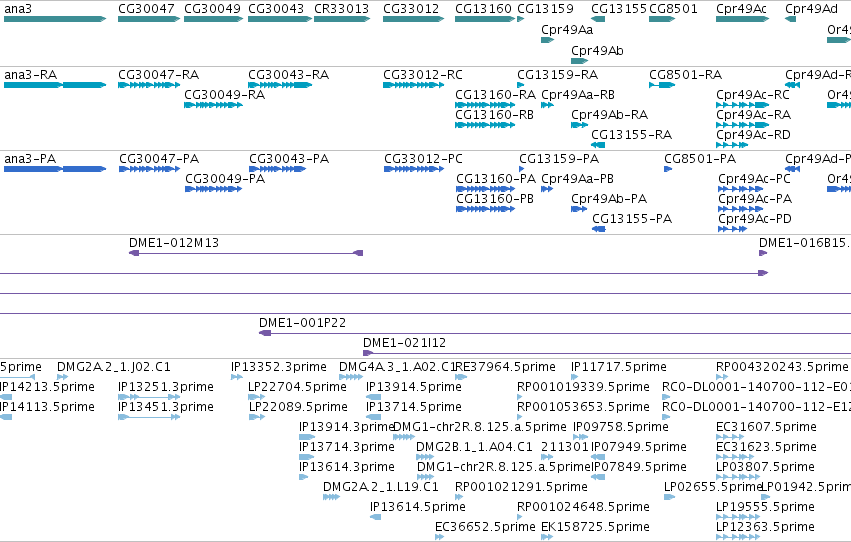Select the EC31607.5prime EST feature

[730, 437]
